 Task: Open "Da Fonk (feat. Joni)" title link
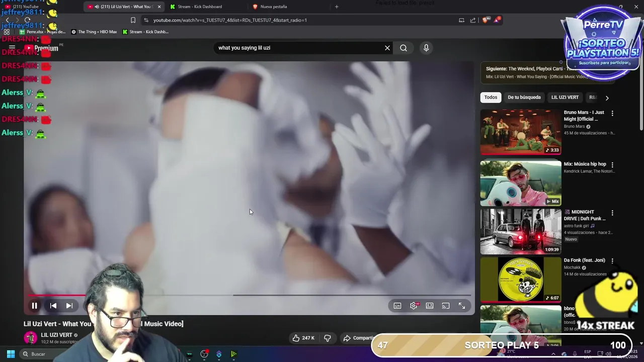[584, 260]
